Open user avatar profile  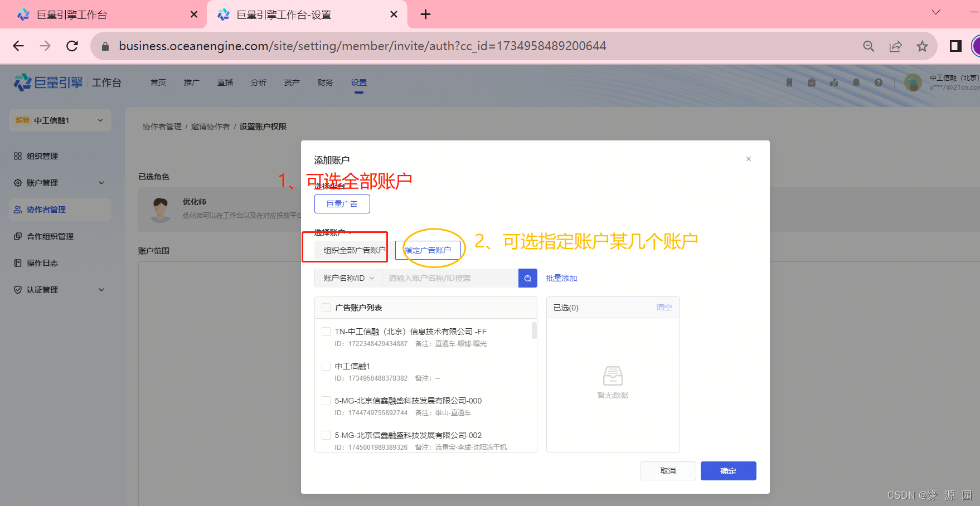pos(913,82)
